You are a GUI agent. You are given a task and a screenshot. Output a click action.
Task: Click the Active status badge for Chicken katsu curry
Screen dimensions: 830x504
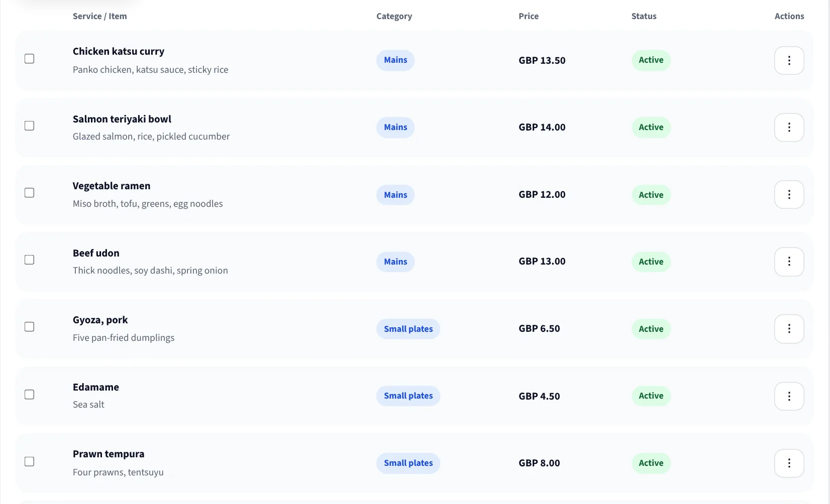[x=651, y=60]
